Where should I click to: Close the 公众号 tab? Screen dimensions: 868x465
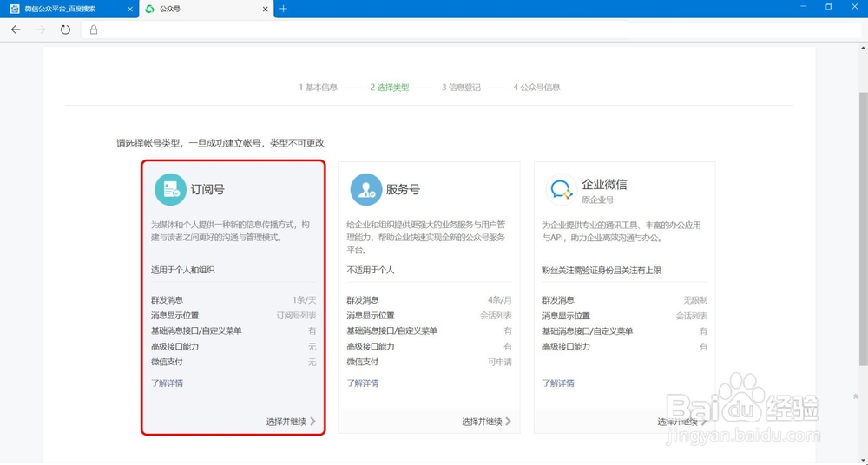265,9
